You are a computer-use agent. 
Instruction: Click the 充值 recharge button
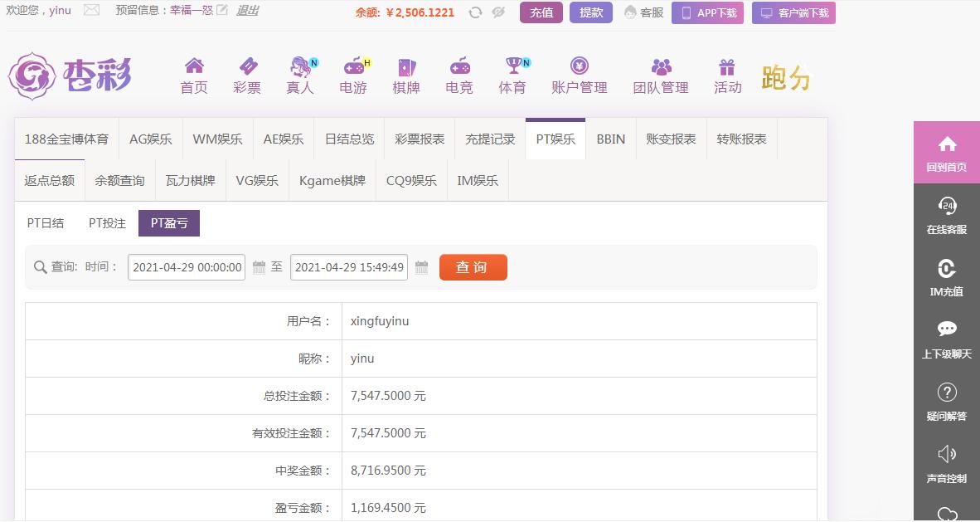click(541, 12)
